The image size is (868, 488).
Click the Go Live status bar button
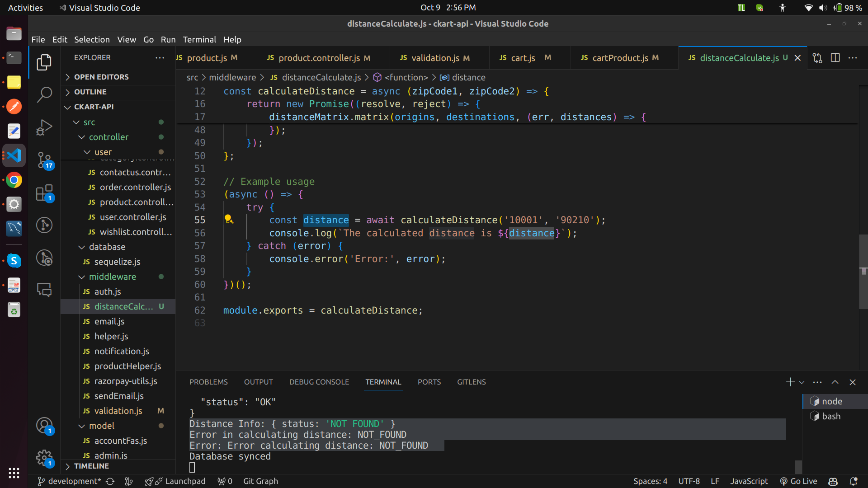click(x=799, y=481)
